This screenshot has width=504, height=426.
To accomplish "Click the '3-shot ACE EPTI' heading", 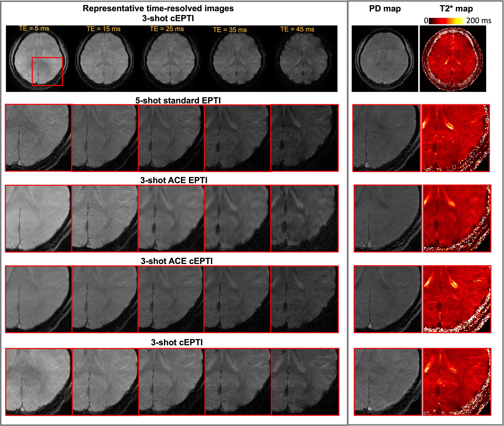I will tap(174, 180).
